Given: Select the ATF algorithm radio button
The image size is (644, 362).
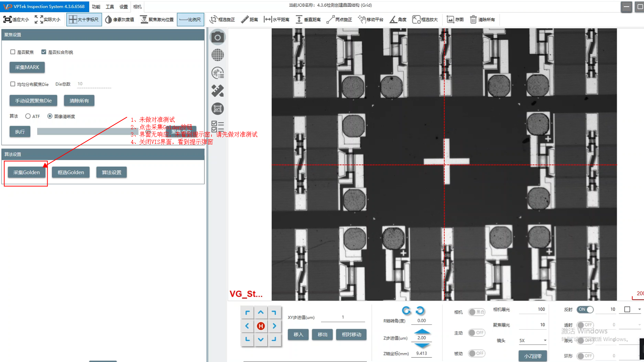Looking at the screenshot, I should tap(28, 116).
